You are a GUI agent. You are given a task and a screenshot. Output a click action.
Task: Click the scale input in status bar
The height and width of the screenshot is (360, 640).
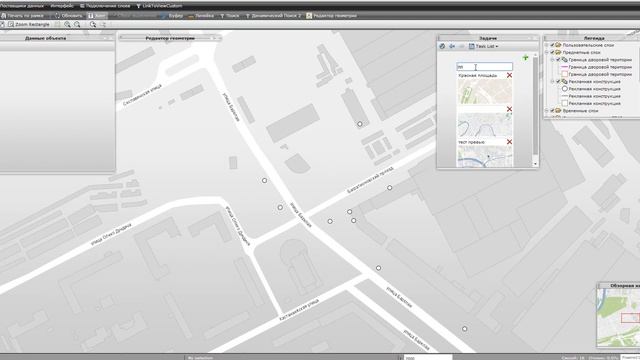(428, 358)
